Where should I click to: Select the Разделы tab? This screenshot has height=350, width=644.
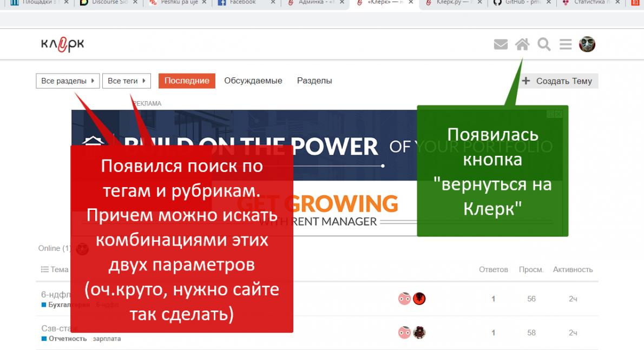tap(314, 81)
